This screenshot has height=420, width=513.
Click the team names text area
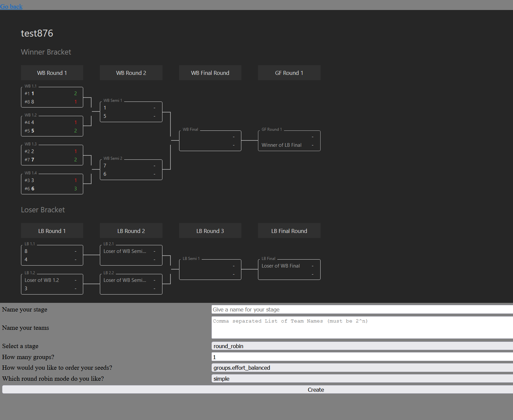click(x=362, y=328)
